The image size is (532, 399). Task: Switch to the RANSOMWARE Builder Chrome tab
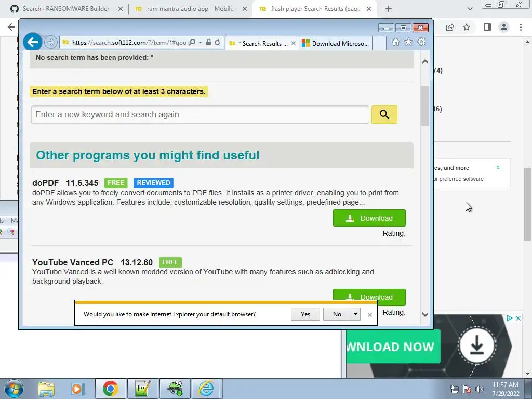click(66, 9)
